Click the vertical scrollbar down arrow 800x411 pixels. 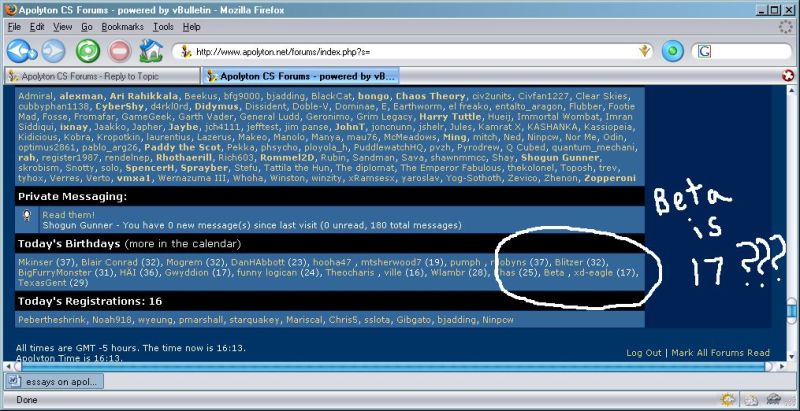pos(792,355)
